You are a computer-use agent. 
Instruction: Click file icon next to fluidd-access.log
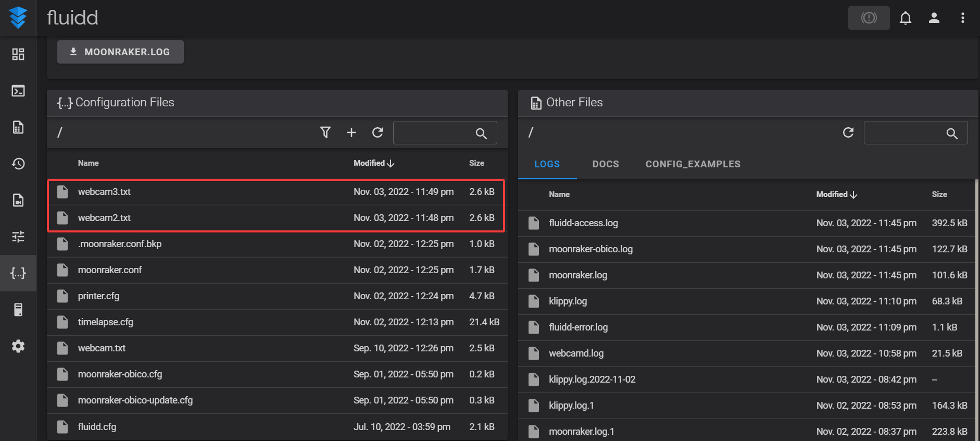pyautogui.click(x=534, y=223)
